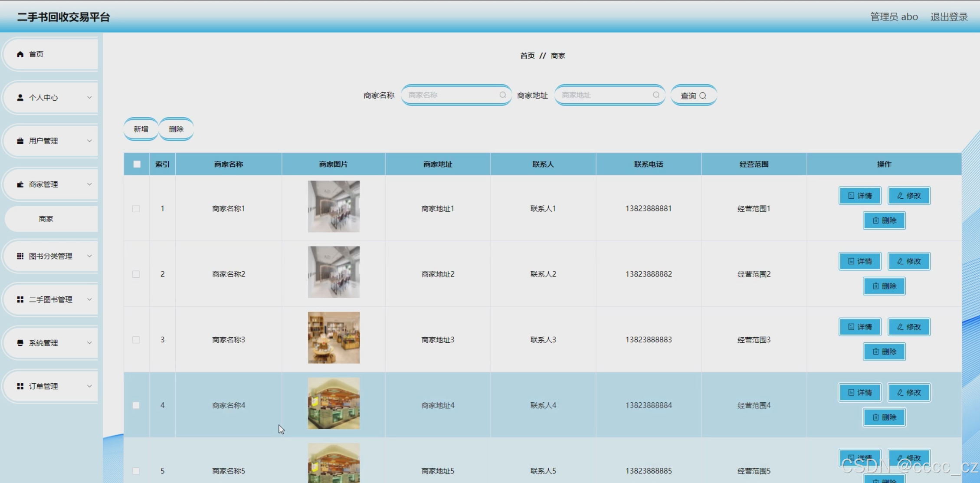Image resolution: width=980 pixels, height=483 pixels.
Task: Click the user icon beside 个人中心
Action: [x=20, y=98]
